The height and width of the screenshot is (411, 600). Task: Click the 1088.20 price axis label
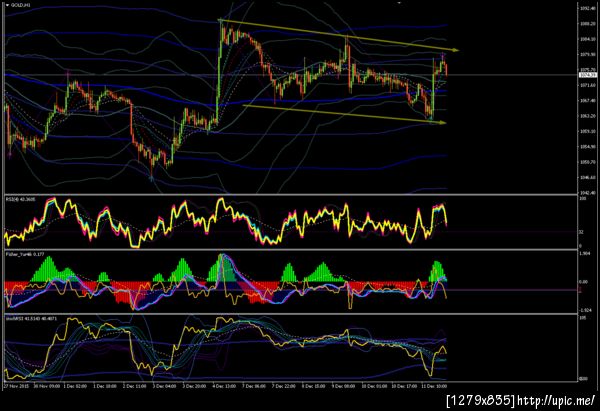(x=588, y=24)
